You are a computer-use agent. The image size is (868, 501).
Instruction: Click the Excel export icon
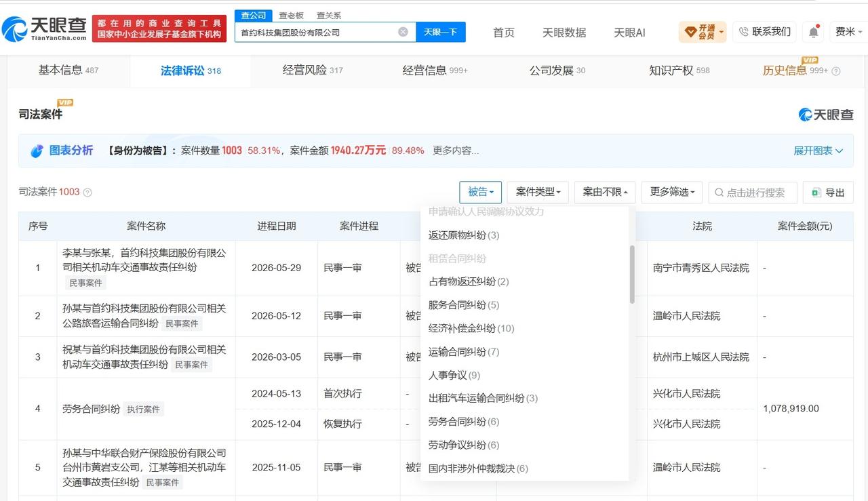pyautogui.click(x=816, y=193)
